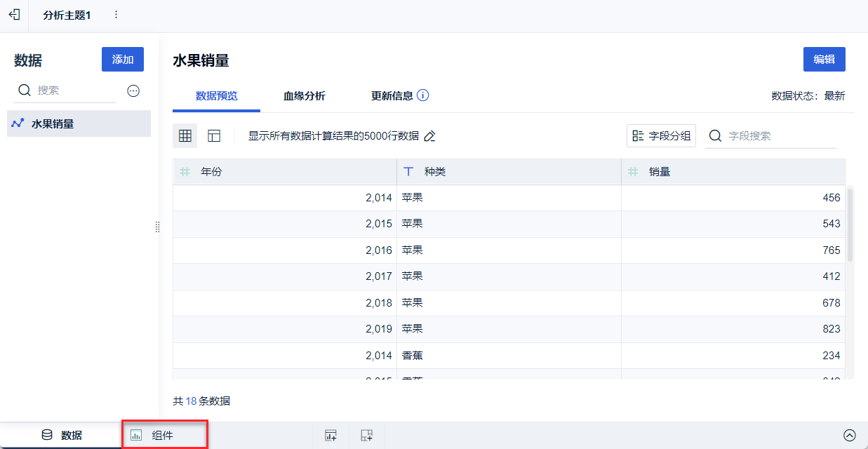This screenshot has width=868, height=449.
Task: Switch to the alternate layout preview view
Action: point(214,136)
